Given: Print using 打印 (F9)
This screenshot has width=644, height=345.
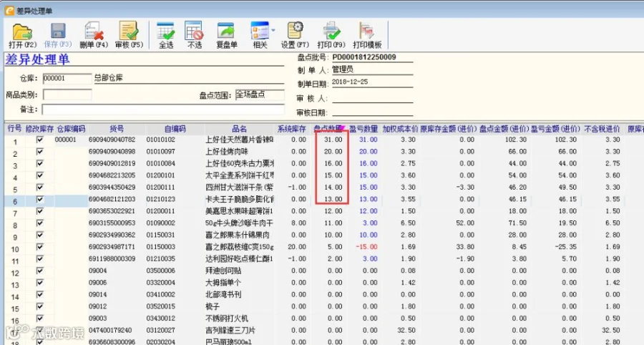Looking at the screenshot, I should [331, 36].
